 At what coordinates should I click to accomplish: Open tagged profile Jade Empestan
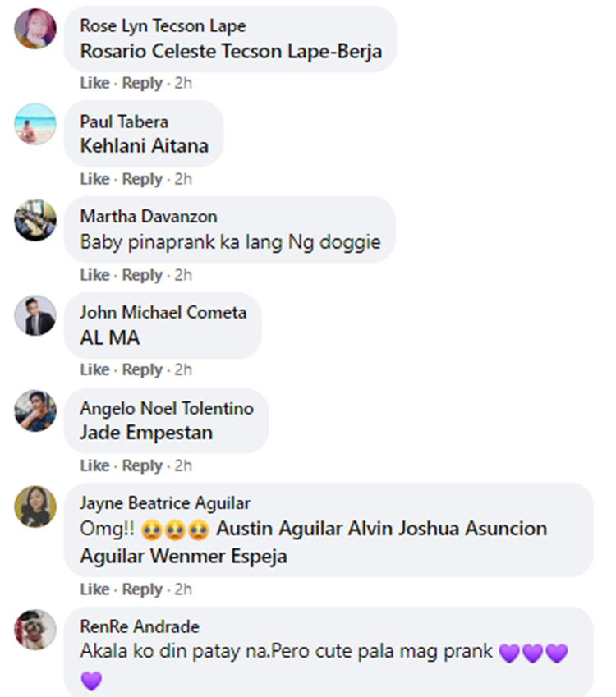146,433
